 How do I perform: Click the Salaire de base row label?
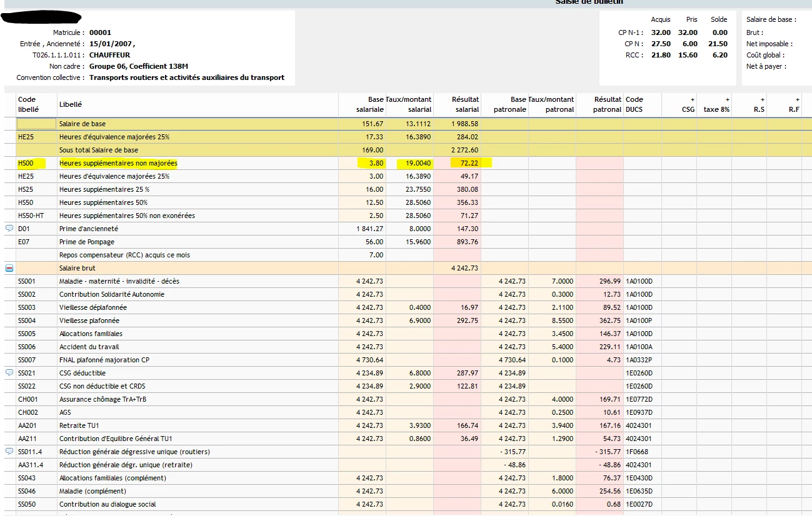click(x=83, y=124)
